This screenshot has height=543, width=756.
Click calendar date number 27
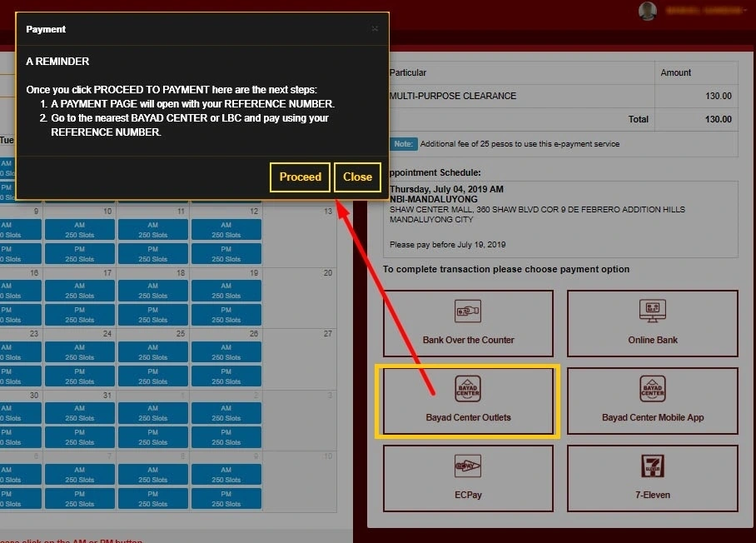click(x=328, y=334)
